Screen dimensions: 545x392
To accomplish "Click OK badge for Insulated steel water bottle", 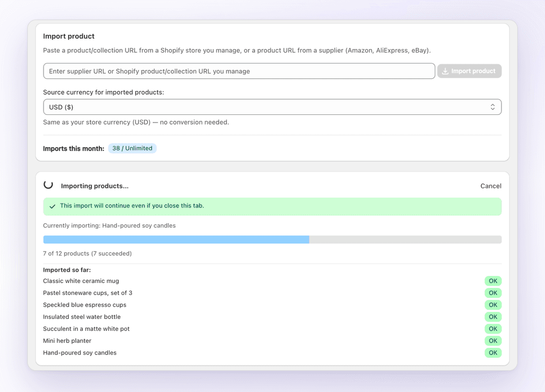I will 493,317.
